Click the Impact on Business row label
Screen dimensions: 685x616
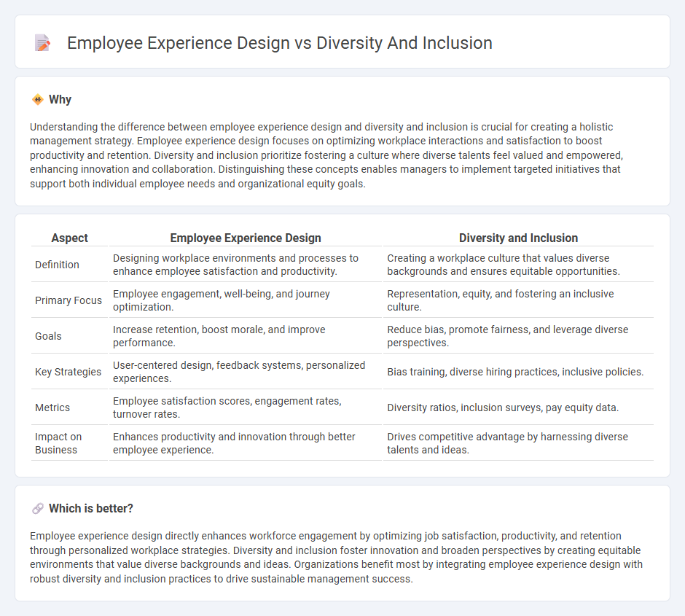pyautogui.click(x=58, y=443)
